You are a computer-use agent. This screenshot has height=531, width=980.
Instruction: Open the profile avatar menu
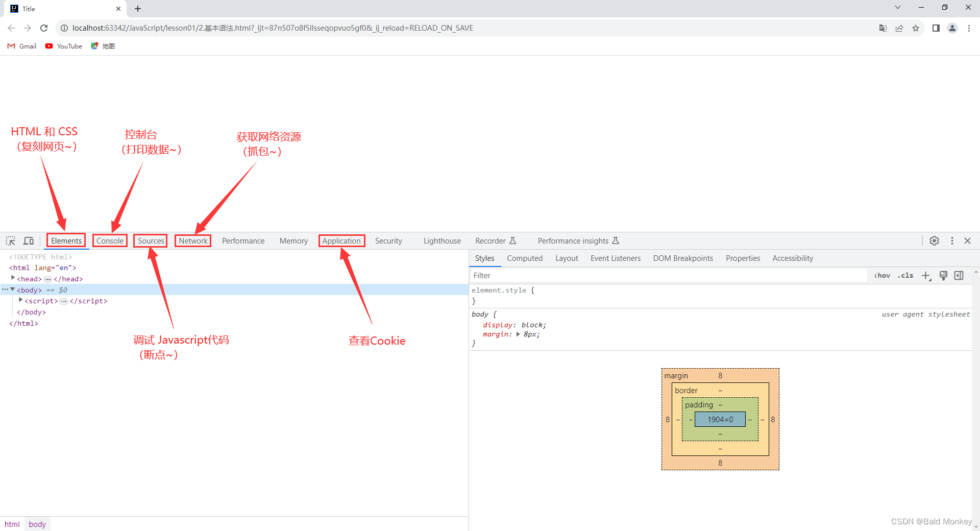(x=952, y=28)
